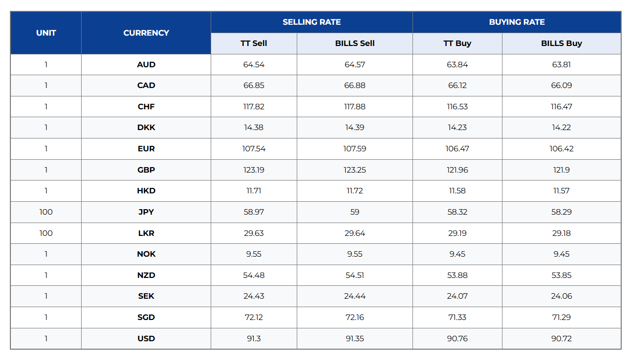Screen dimensions: 638x364
Task: Select the GBP TT Buy rate 121.96
Action: pyautogui.click(x=457, y=170)
